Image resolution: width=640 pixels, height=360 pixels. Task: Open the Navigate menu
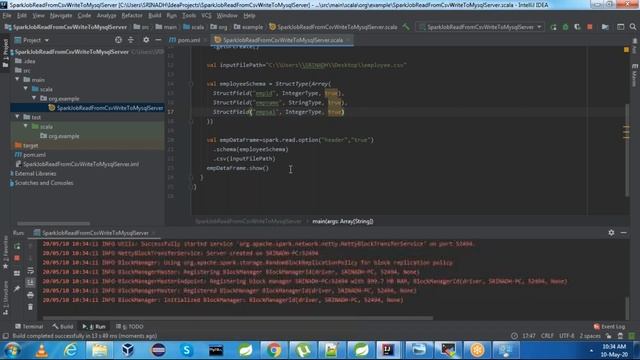click(61, 16)
